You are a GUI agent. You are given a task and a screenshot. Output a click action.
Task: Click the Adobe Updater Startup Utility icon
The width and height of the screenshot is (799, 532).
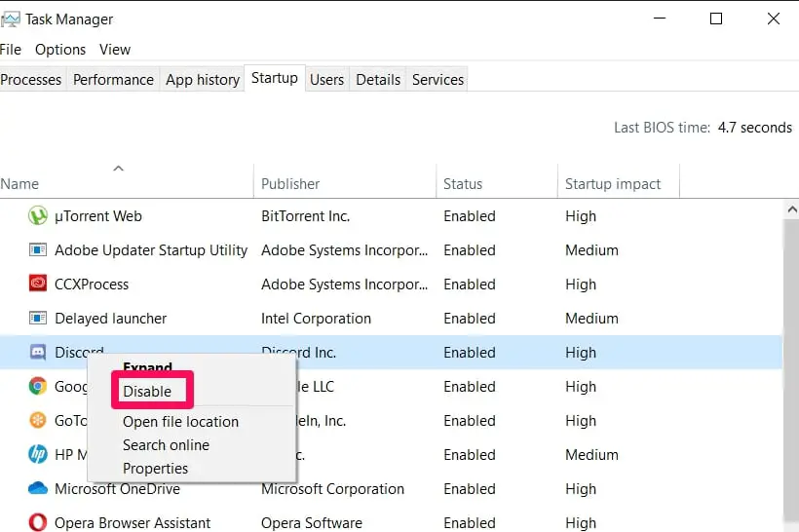coord(38,249)
